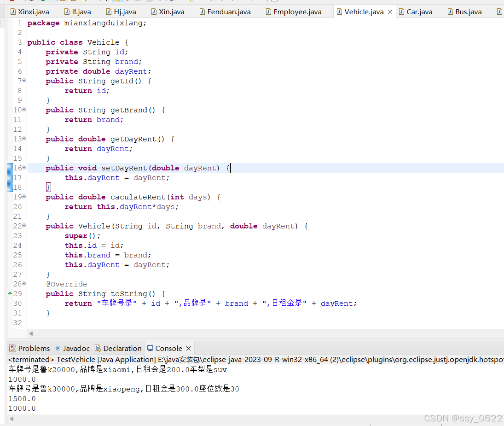Collapse the getBrand() method fold

pyautogui.click(x=24, y=110)
